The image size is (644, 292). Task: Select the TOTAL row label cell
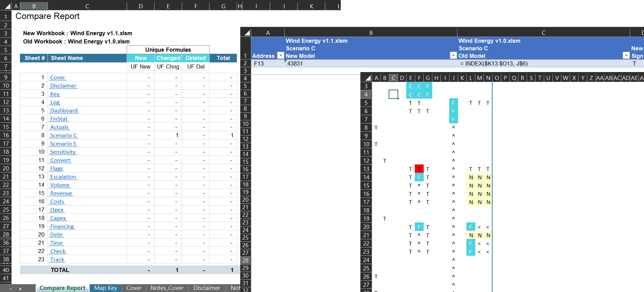60,270
